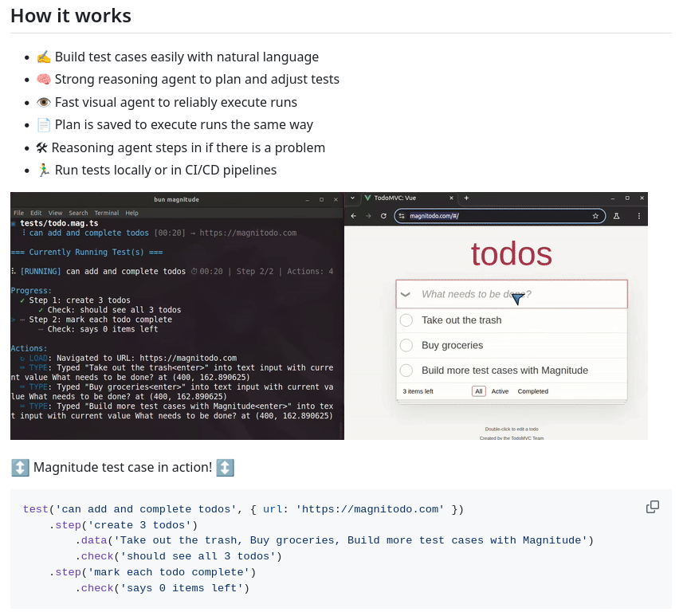Open the Search menu in the terminal
This screenshot has height=616, width=683.
[x=78, y=213]
